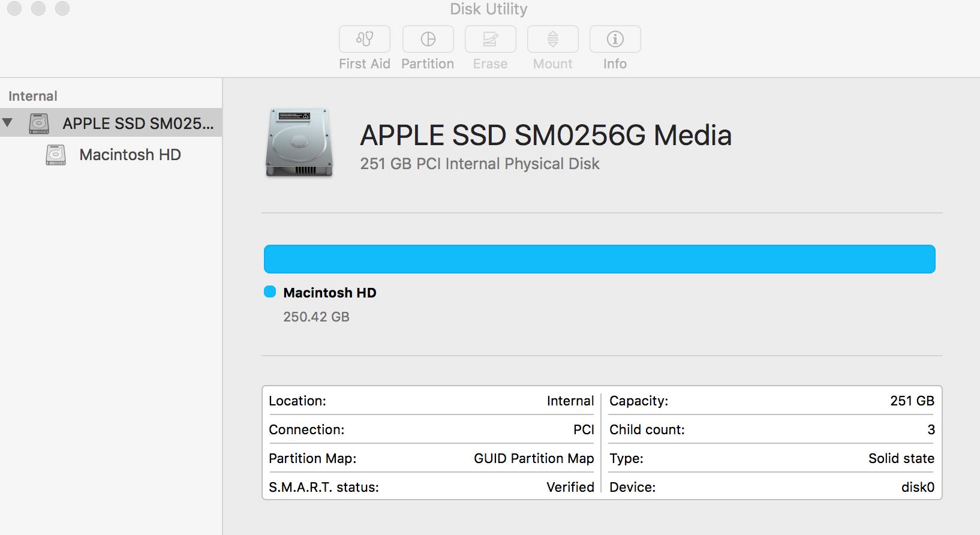Open the Info toolbar button
The height and width of the screenshot is (535, 980).
click(x=615, y=39)
